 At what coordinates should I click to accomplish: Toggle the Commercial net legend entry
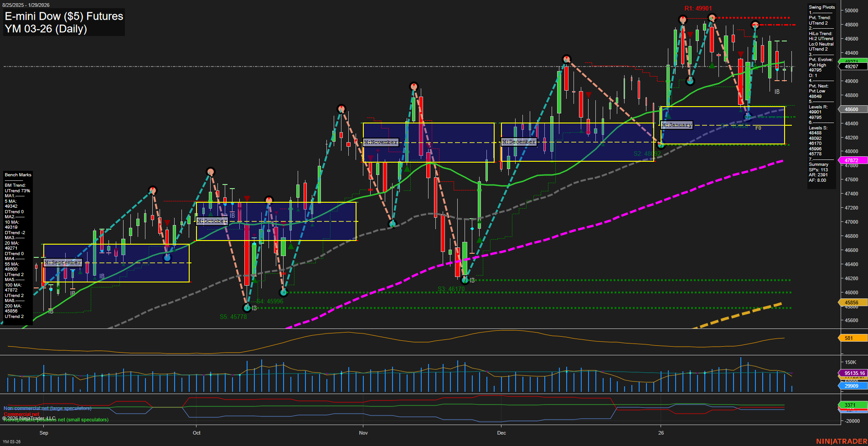coord(21,414)
